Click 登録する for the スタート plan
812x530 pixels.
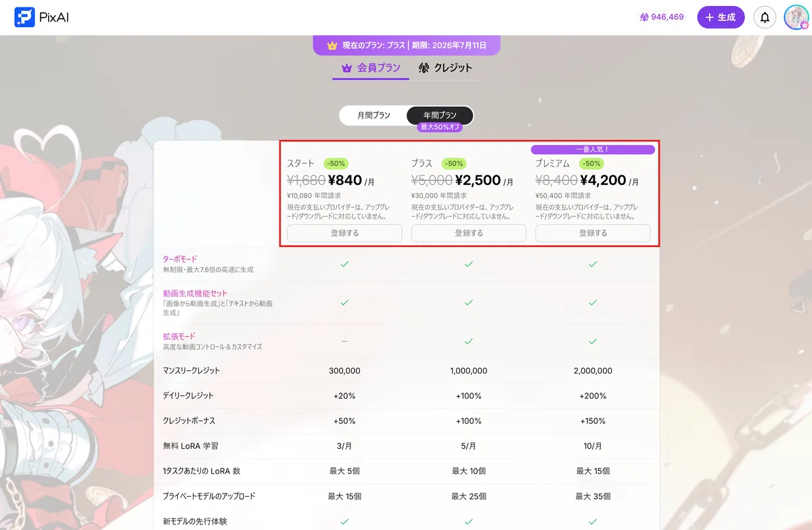344,233
